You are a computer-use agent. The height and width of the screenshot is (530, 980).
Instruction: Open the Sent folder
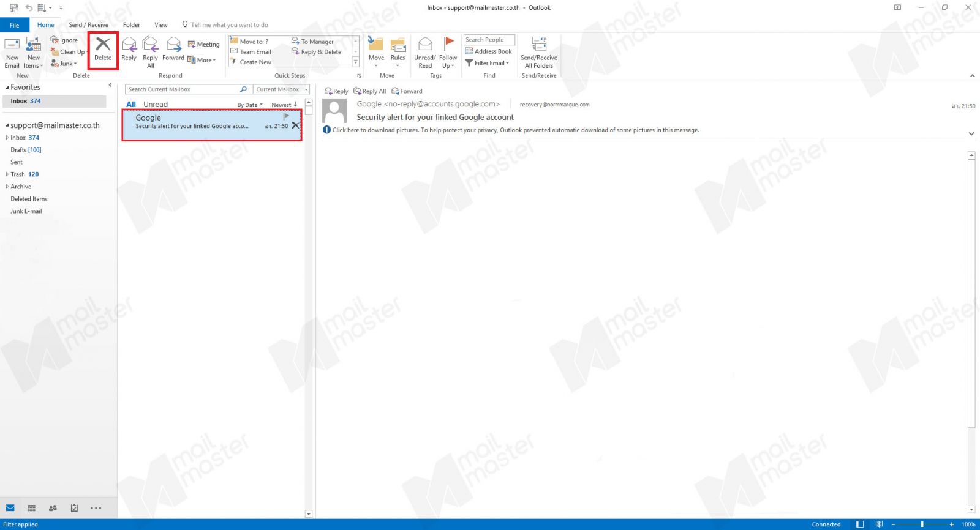tap(17, 162)
